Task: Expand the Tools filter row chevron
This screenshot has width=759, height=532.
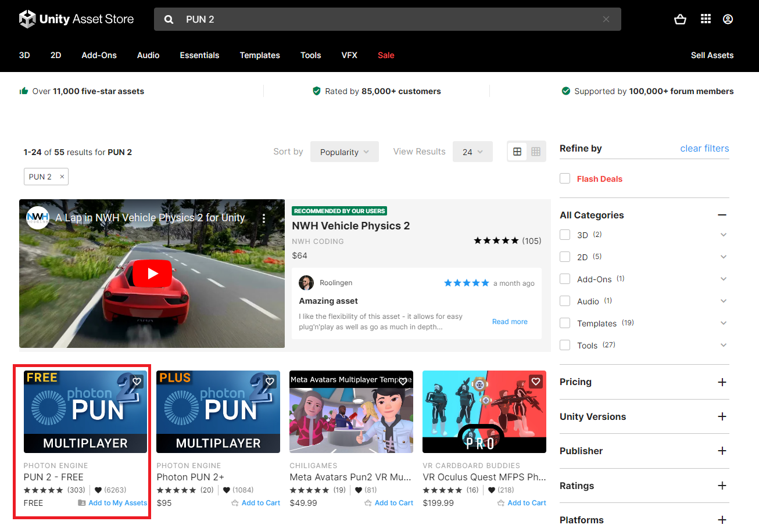Action: pyautogui.click(x=724, y=345)
